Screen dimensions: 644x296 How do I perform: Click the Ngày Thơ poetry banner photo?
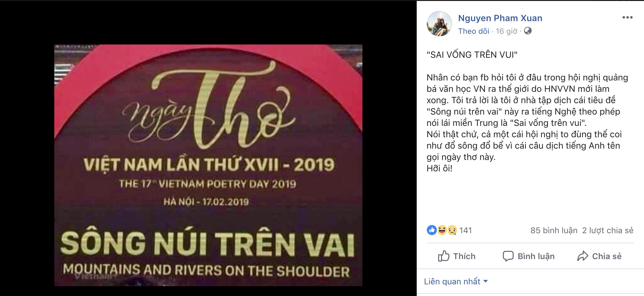pyautogui.click(x=208, y=165)
